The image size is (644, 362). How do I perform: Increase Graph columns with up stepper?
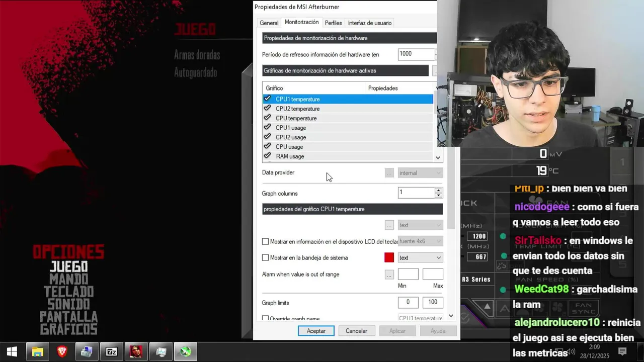439,190
